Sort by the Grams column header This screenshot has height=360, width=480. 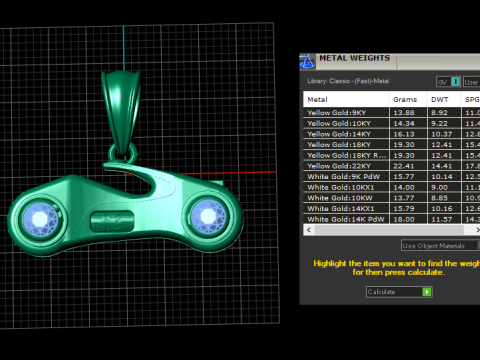click(408, 99)
